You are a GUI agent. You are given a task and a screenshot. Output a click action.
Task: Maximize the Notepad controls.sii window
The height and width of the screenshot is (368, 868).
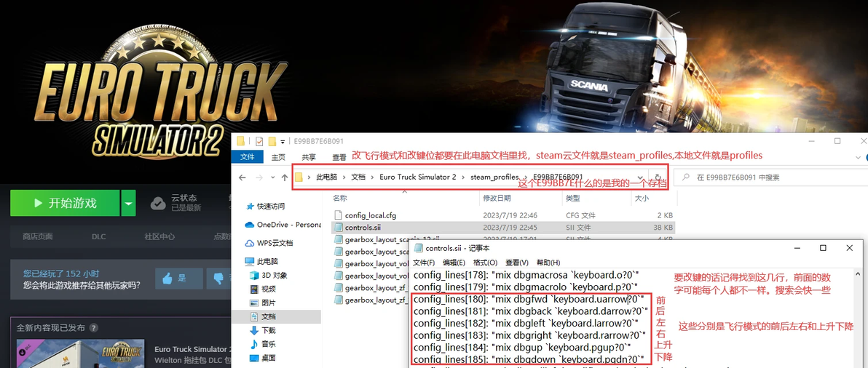(823, 248)
